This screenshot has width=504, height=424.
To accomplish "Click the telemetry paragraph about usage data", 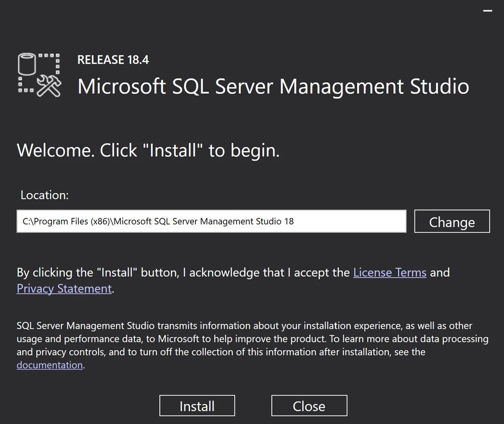I will tap(252, 339).
